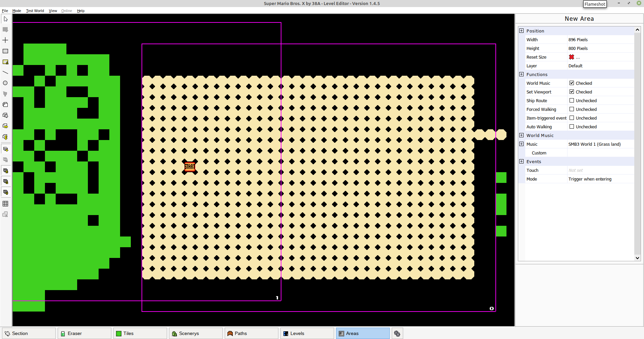Open the editor settings gear beside Areas
Screen dimensions: 644x339
(397, 333)
